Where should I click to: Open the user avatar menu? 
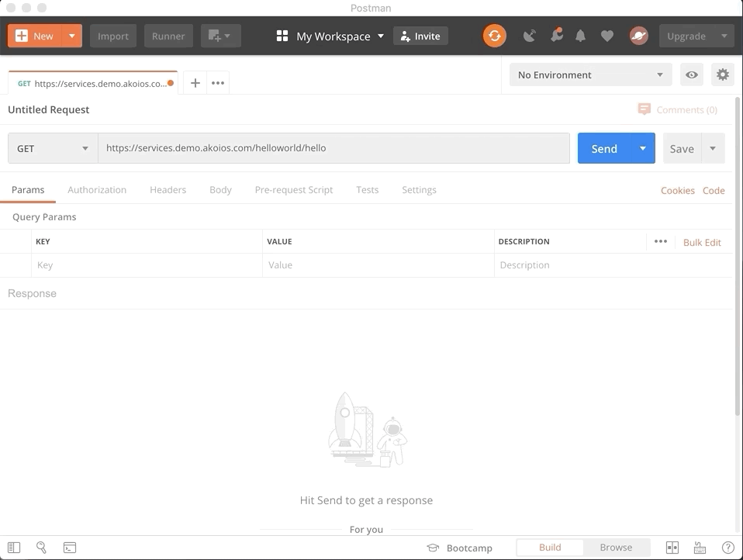pos(639,36)
